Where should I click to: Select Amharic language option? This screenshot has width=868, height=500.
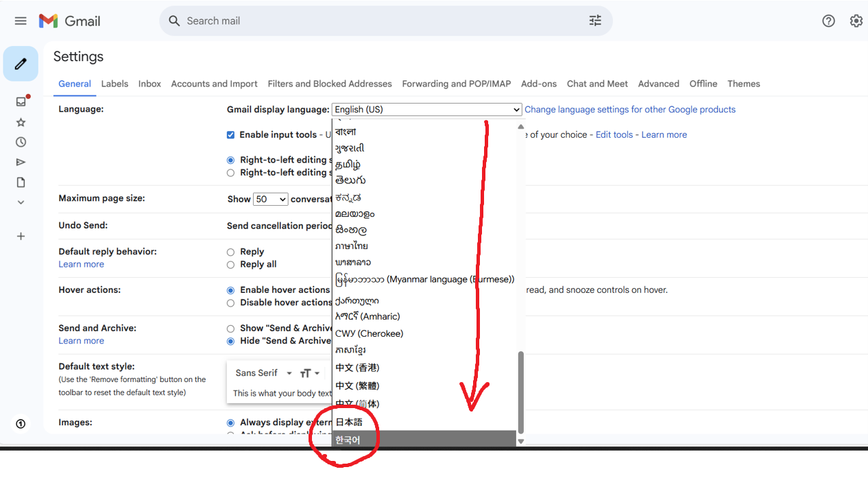pos(424,316)
